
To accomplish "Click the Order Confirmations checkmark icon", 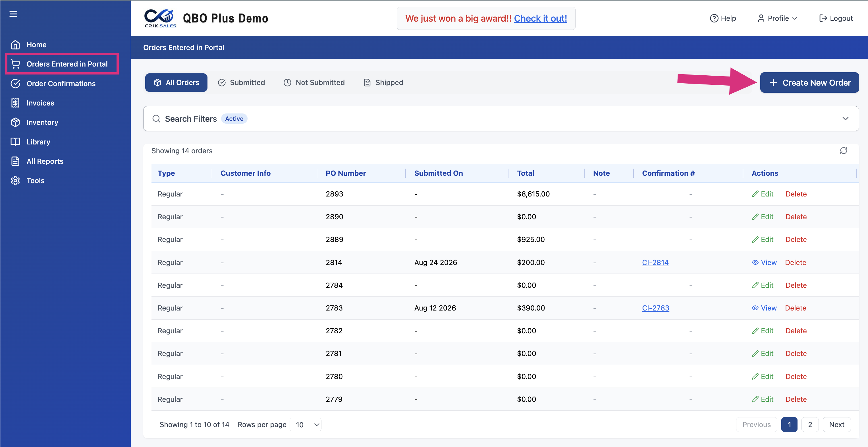I will point(15,84).
